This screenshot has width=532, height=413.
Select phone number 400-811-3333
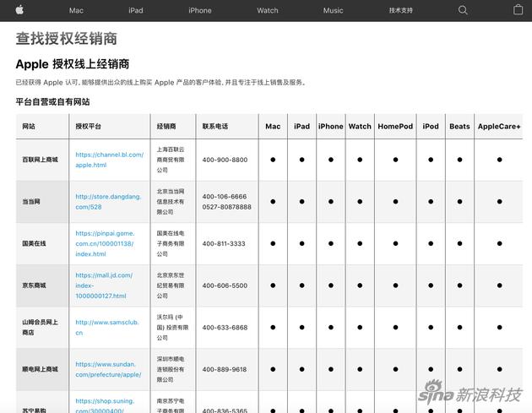click(x=224, y=243)
